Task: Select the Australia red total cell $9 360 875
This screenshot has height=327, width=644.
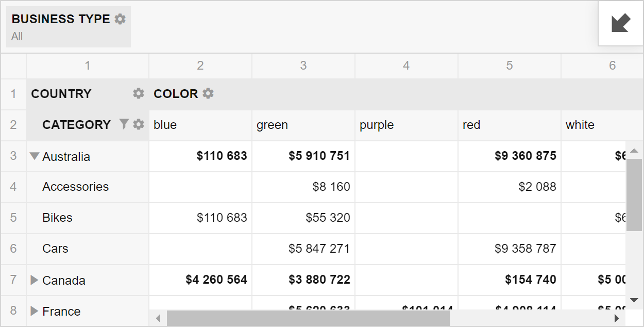Action: 509,156
